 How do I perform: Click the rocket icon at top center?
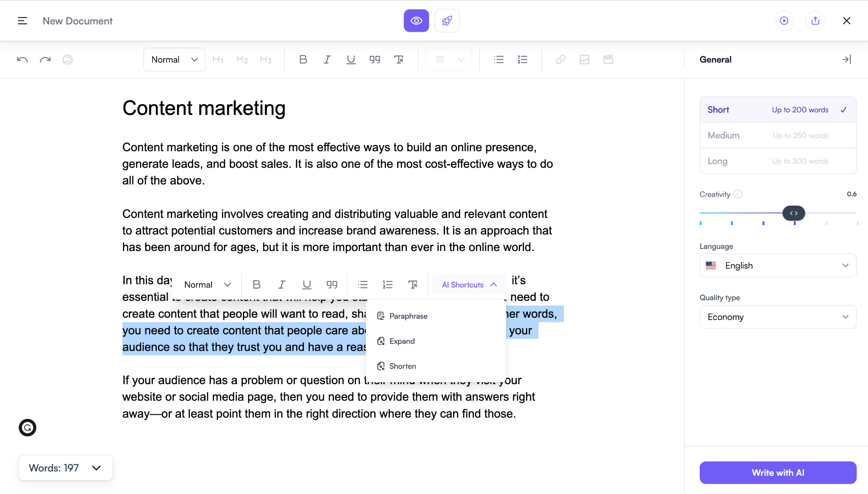pyautogui.click(x=447, y=21)
